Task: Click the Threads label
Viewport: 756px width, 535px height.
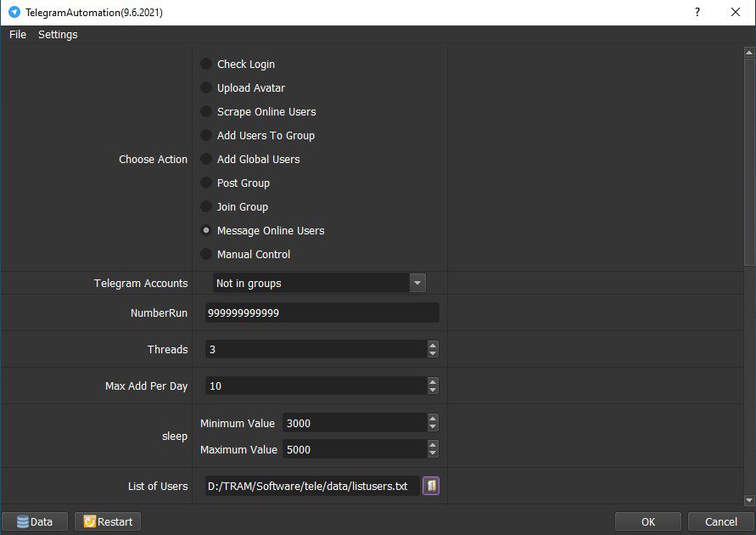Action: 167,349
